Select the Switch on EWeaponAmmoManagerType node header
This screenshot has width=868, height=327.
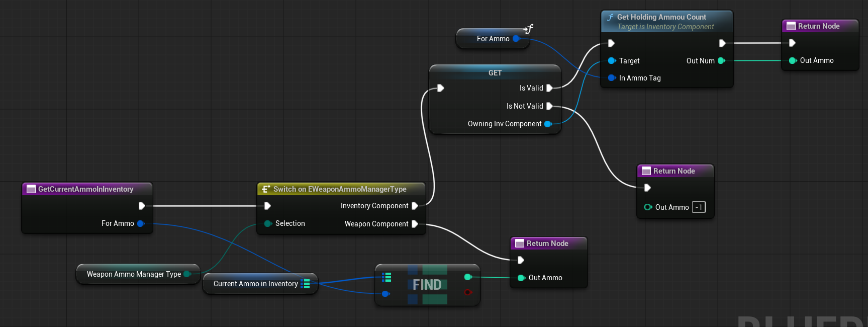click(340, 189)
